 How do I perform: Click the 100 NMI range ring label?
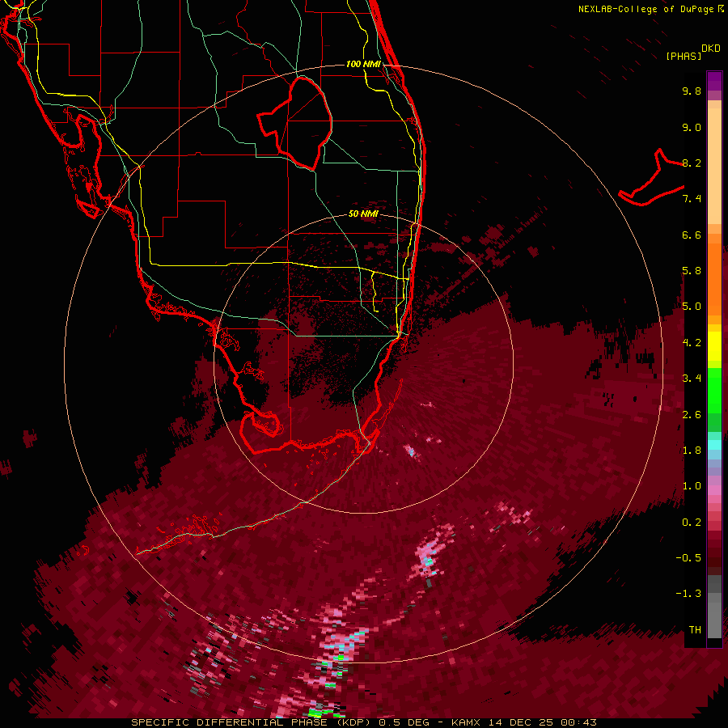pos(363,64)
